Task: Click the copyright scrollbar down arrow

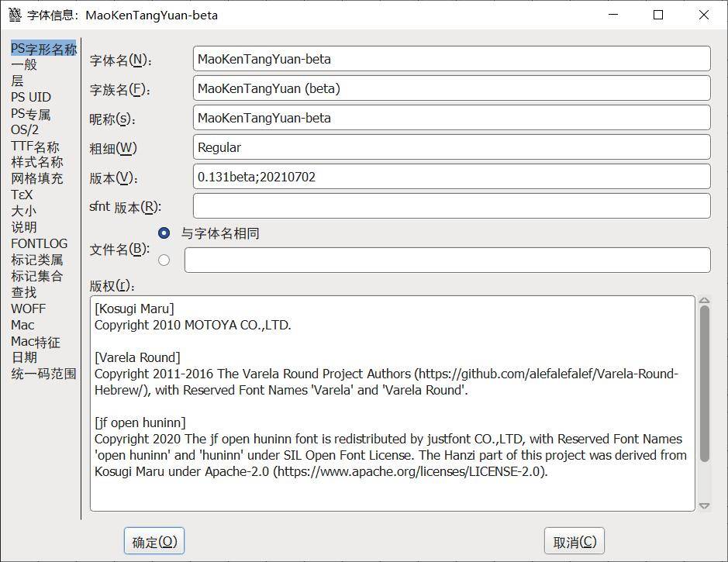Action: [704, 506]
